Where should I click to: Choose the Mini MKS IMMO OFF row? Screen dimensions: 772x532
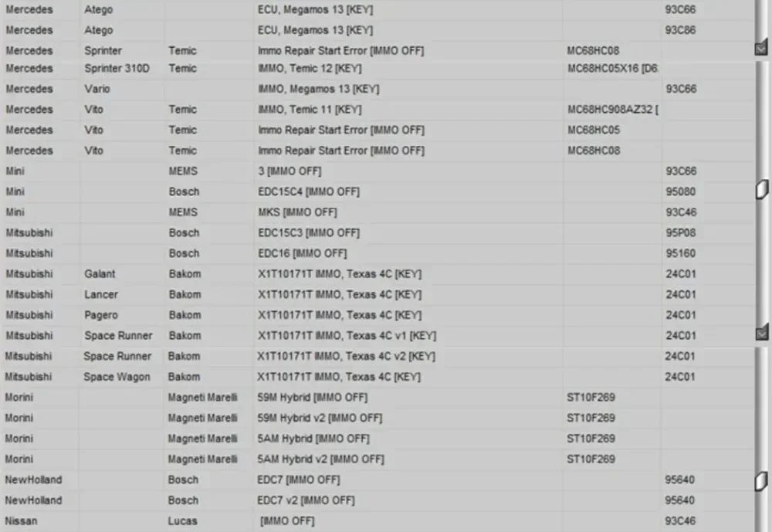pos(378,212)
